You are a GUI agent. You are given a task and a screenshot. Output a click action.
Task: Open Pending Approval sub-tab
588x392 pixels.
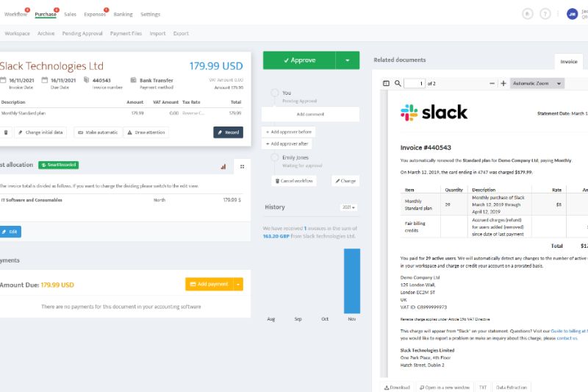click(82, 33)
